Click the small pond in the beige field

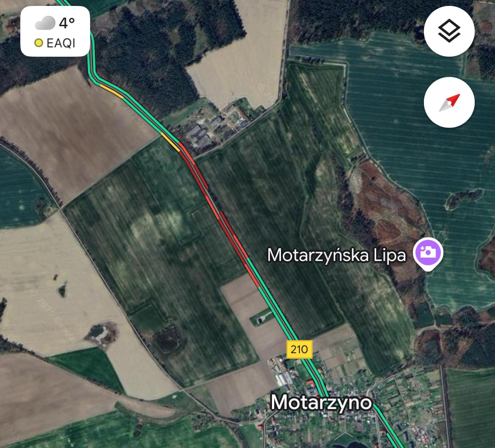click(x=99, y=333)
